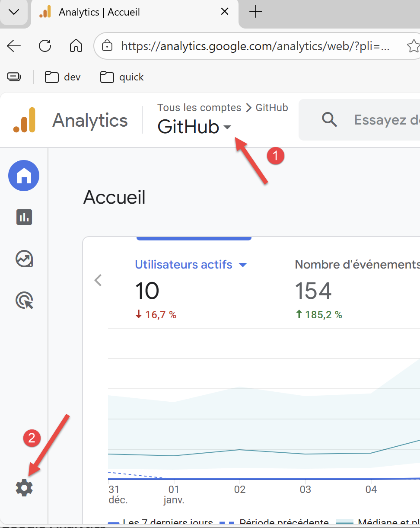The height and width of the screenshot is (528, 420).
Task: Click the browser URL address bar
Action: [255, 46]
